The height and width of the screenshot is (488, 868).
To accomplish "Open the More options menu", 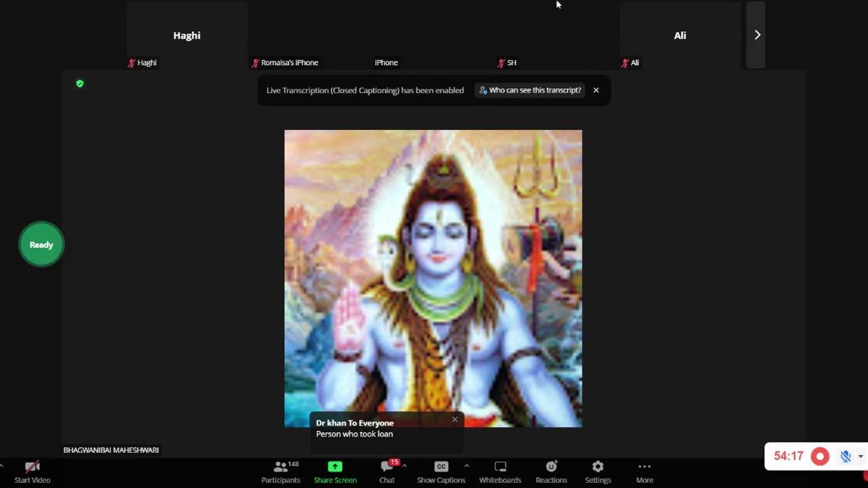I will click(x=644, y=472).
